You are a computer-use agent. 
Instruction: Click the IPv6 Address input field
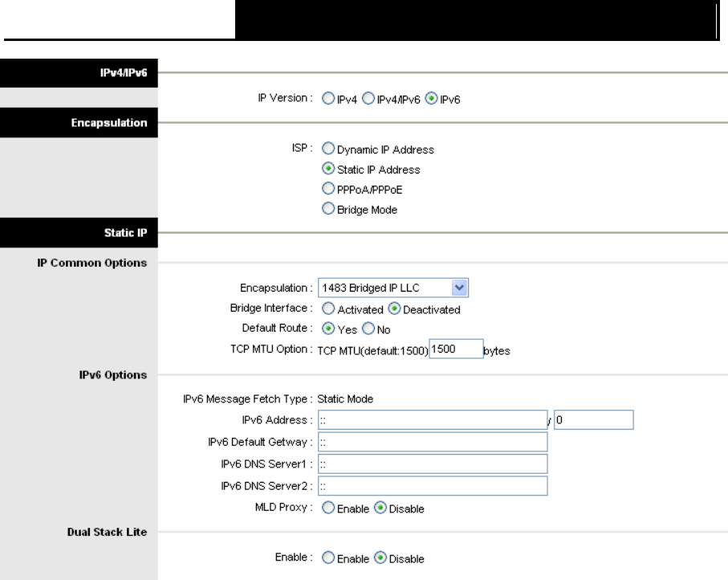pyautogui.click(x=433, y=419)
